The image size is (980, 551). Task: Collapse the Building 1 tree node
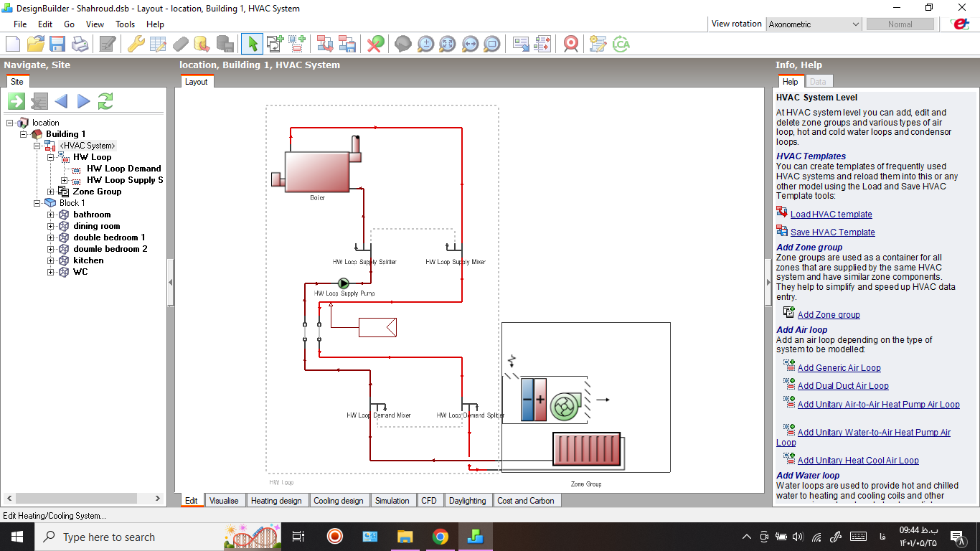tap(23, 134)
